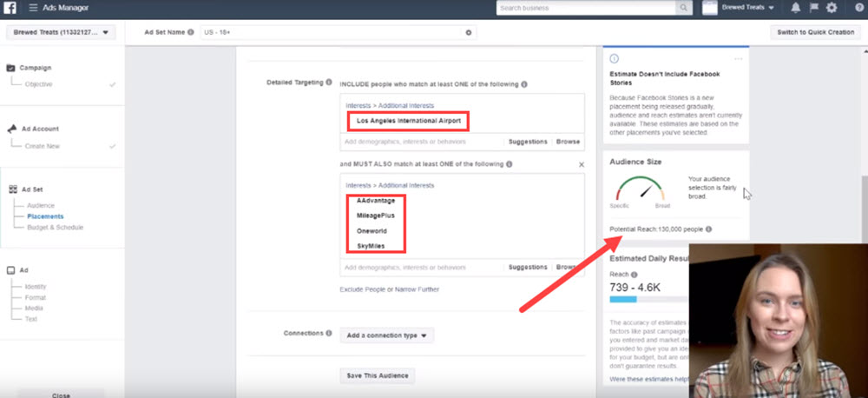Screen dimensions: 868x398
Task: Click Suggestions in the first targeting box
Action: 528,142
